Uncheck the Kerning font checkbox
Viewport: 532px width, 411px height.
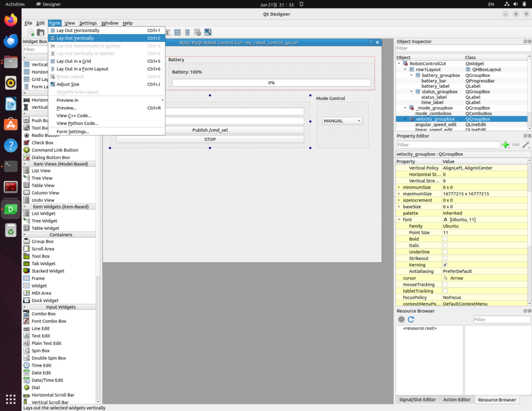point(445,265)
